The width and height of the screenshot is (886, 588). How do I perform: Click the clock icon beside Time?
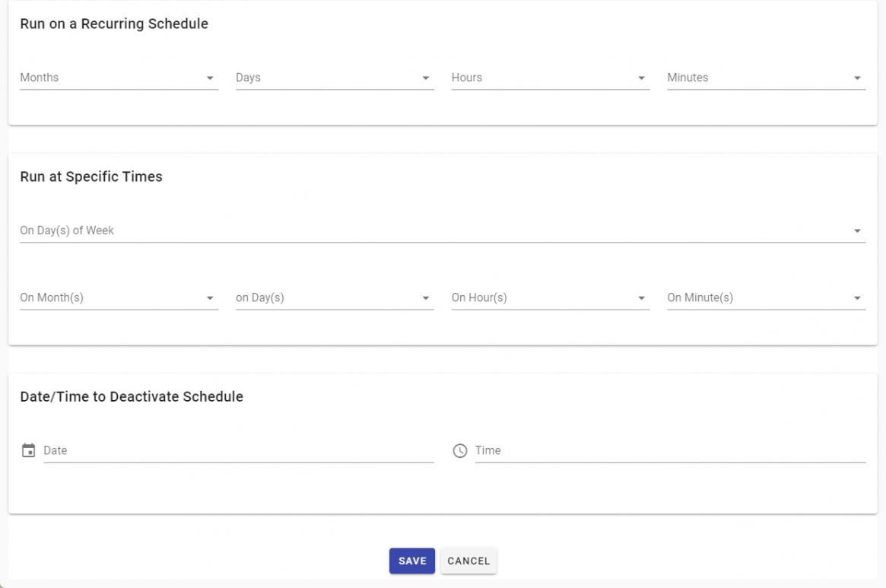(x=460, y=450)
